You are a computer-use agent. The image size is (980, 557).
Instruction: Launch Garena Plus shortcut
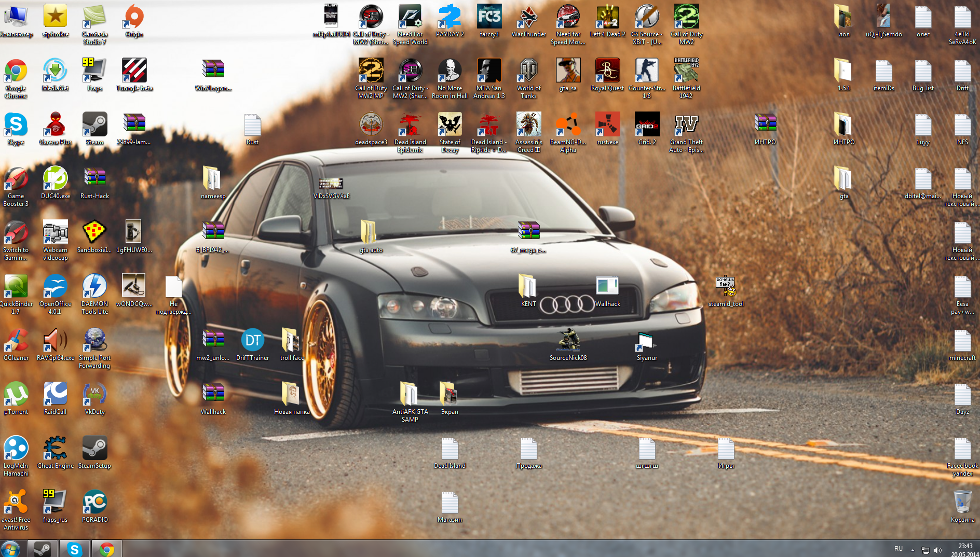(x=56, y=129)
